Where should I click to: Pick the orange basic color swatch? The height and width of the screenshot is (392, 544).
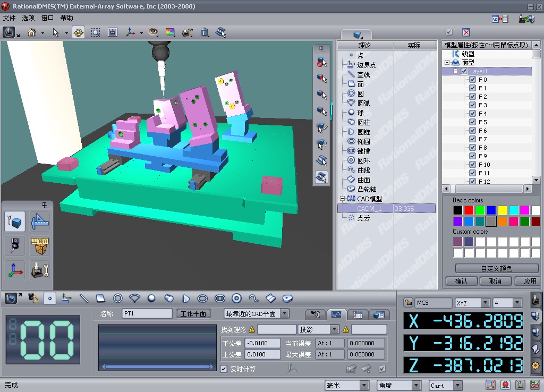pos(503,221)
